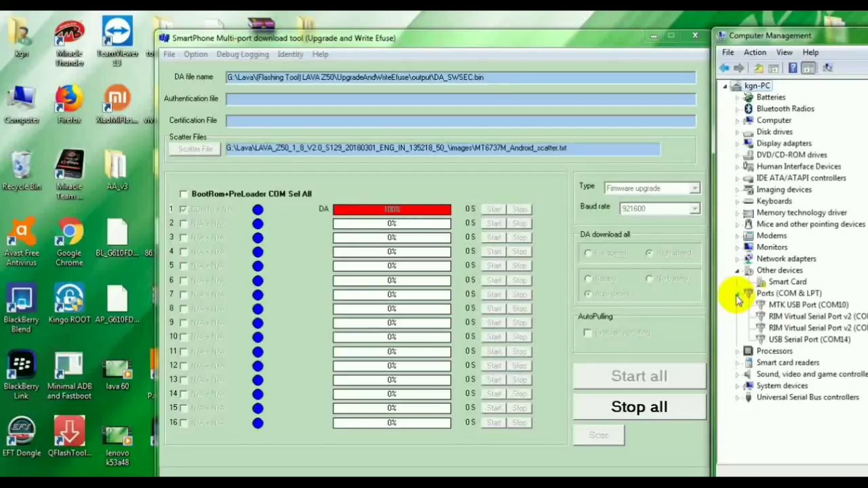This screenshot has width=868, height=488.
Task: Select the Minimal ADB and Fastboot icon
Action: click(x=69, y=375)
